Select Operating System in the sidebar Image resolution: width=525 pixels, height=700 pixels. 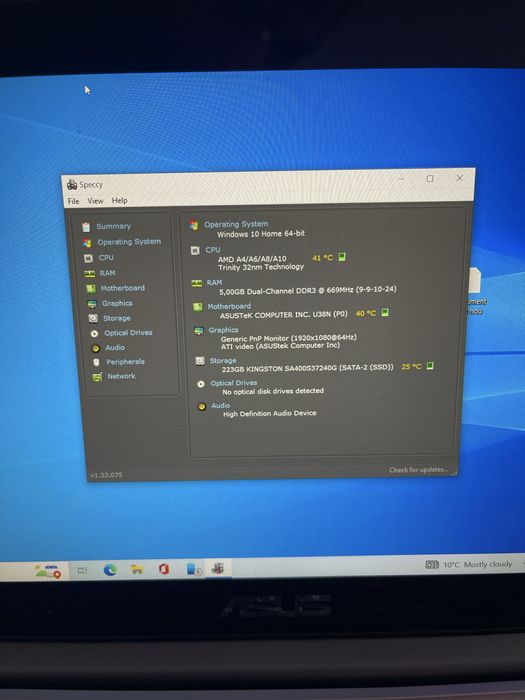point(129,242)
